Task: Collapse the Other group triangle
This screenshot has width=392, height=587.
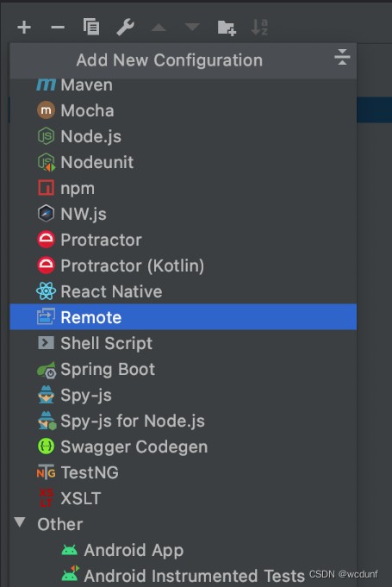Action: [20, 522]
